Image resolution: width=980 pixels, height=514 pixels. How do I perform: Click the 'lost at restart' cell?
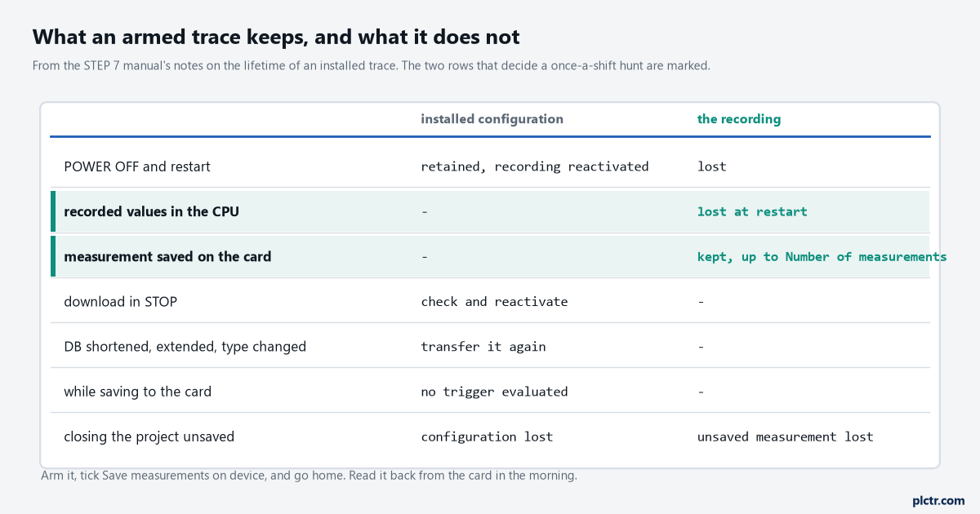(751, 211)
